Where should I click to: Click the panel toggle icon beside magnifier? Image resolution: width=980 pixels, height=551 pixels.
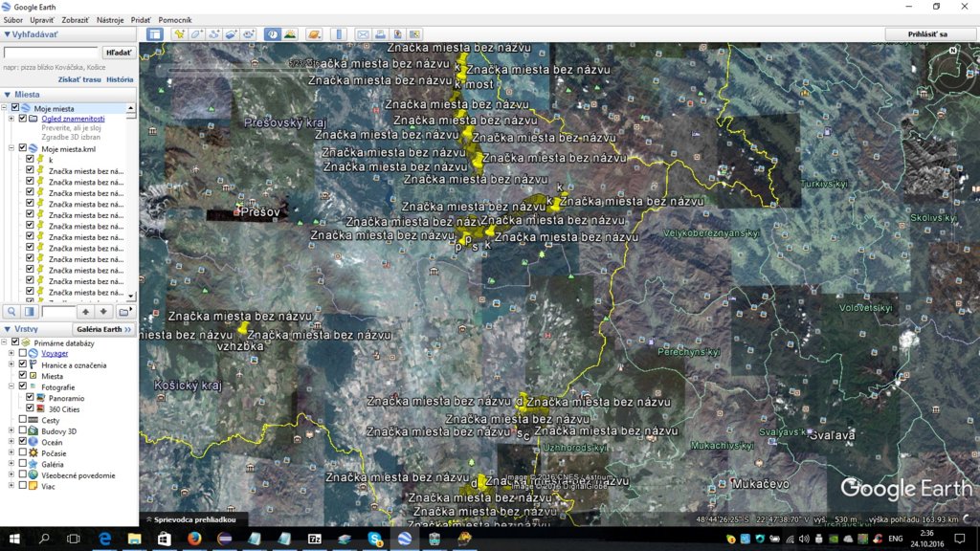[30, 311]
